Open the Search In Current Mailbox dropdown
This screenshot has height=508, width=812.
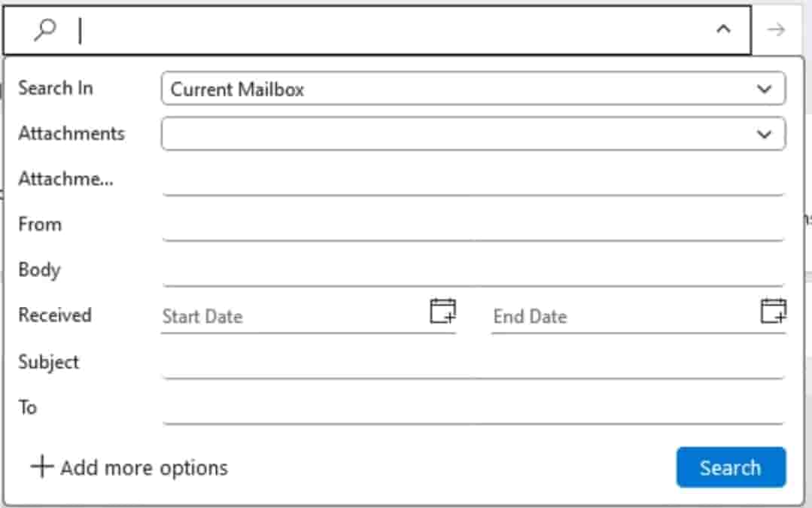click(473, 89)
